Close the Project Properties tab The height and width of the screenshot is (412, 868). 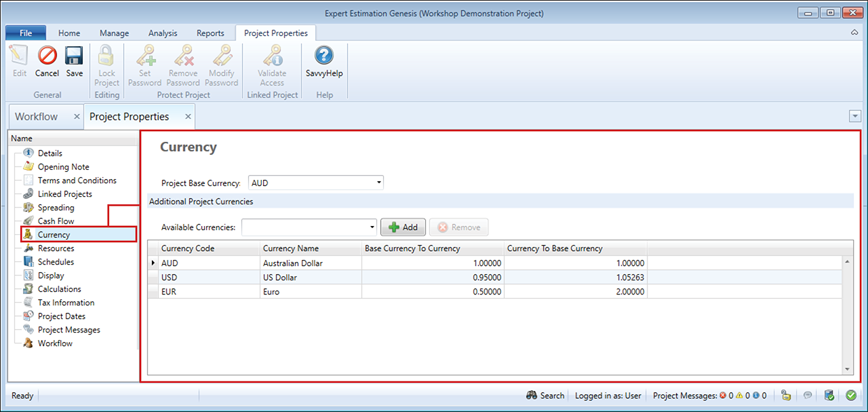[188, 117]
